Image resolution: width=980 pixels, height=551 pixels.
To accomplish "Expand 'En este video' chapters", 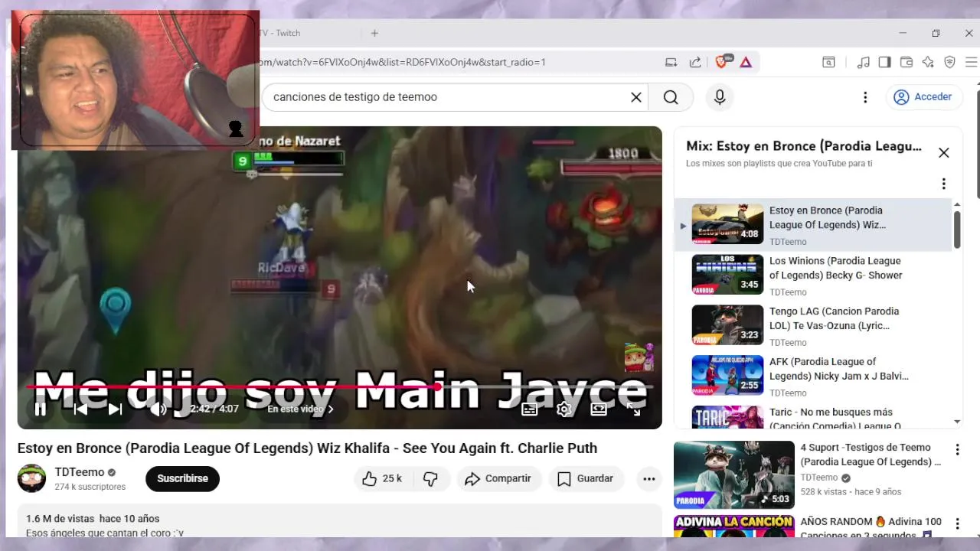I will pyautogui.click(x=300, y=409).
